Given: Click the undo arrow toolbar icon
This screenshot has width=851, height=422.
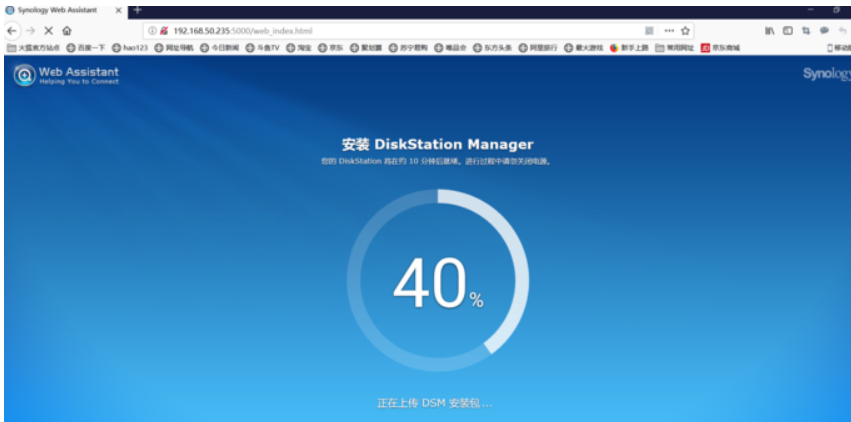Looking at the screenshot, I should [x=842, y=31].
